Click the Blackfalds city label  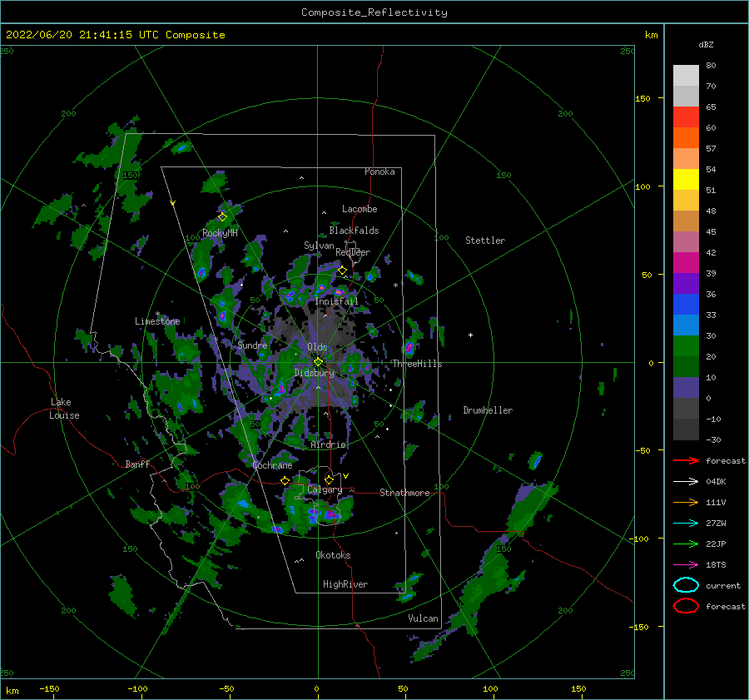click(354, 231)
